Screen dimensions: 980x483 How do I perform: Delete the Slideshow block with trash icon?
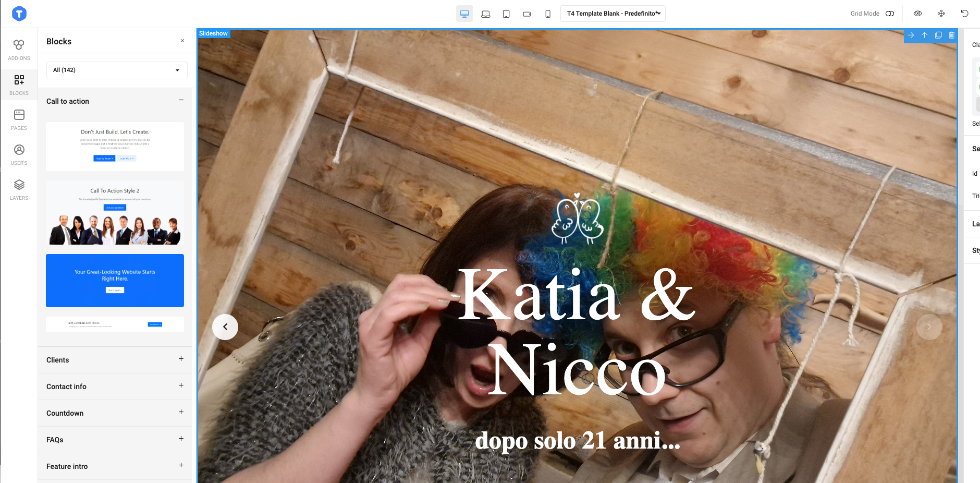[951, 35]
